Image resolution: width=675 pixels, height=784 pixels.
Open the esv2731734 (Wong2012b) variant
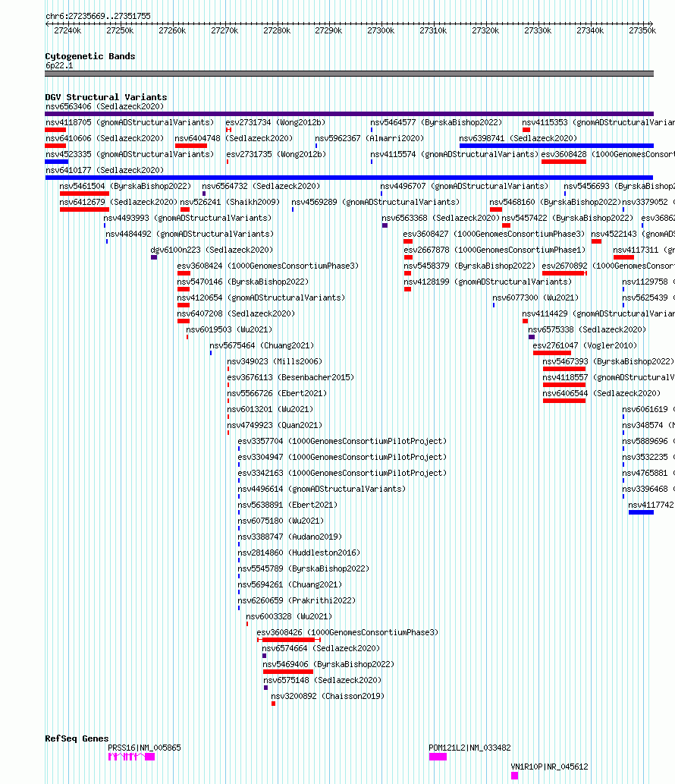click(275, 122)
